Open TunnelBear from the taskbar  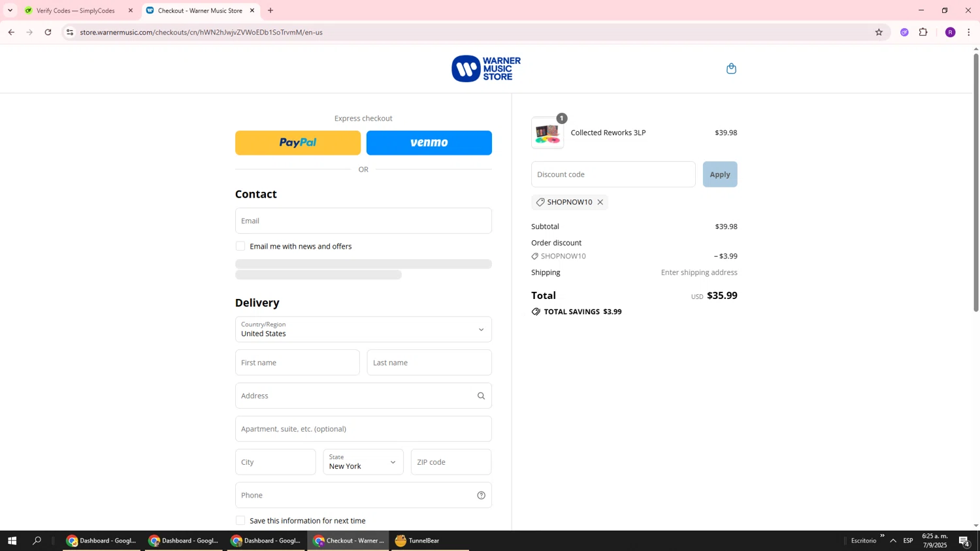point(430,541)
